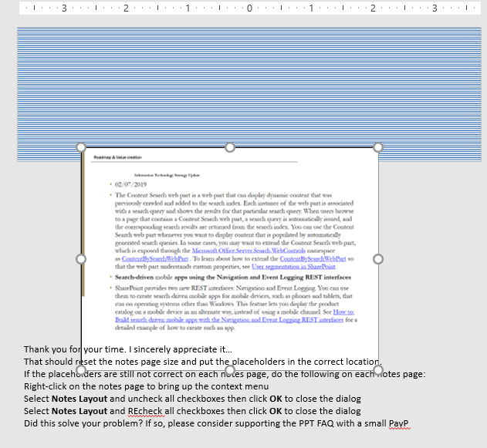This screenshot has height=448, width=487.
Task: Click the 'uncheck all checkboxes' notes line
Action: pos(192,399)
